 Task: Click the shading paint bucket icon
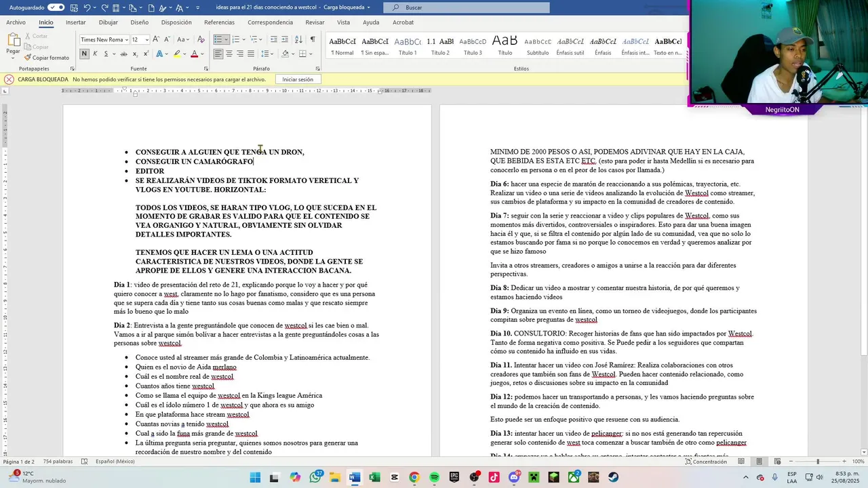click(x=285, y=54)
